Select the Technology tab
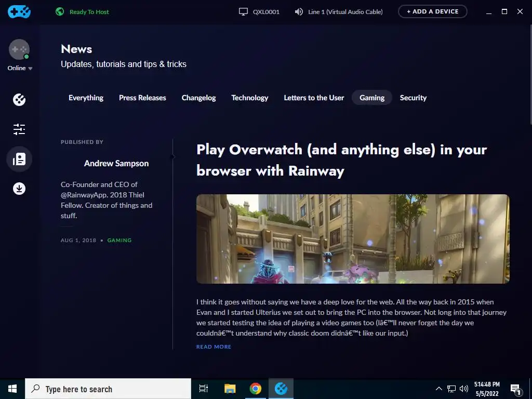Viewport: 532px width, 399px height. click(250, 98)
